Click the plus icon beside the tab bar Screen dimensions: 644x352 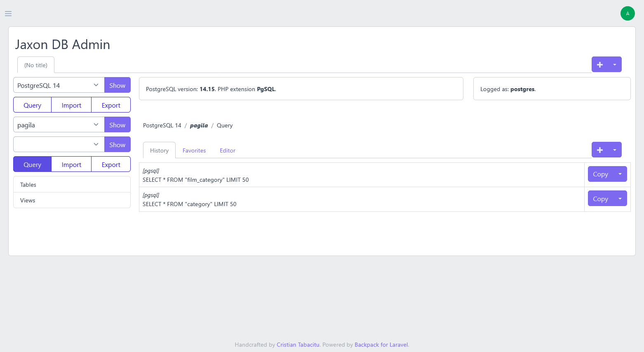tap(600, 64)
